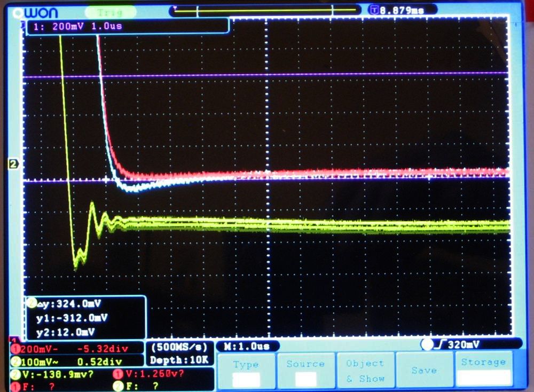The height and width of the screenshot is (392, 534).
Task: Click the 500MS/s sample rate readout
Action: tap(179, 347)
